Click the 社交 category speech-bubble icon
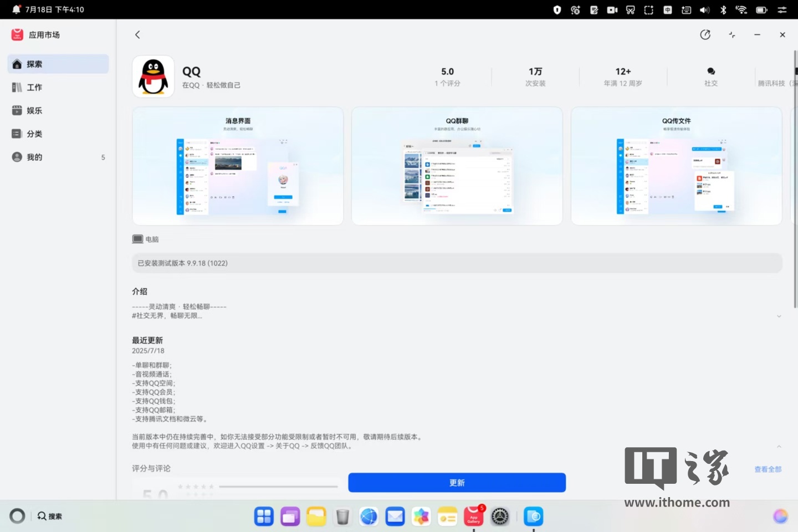This screenshot has height=532, width=798. [x=710, y=71]
